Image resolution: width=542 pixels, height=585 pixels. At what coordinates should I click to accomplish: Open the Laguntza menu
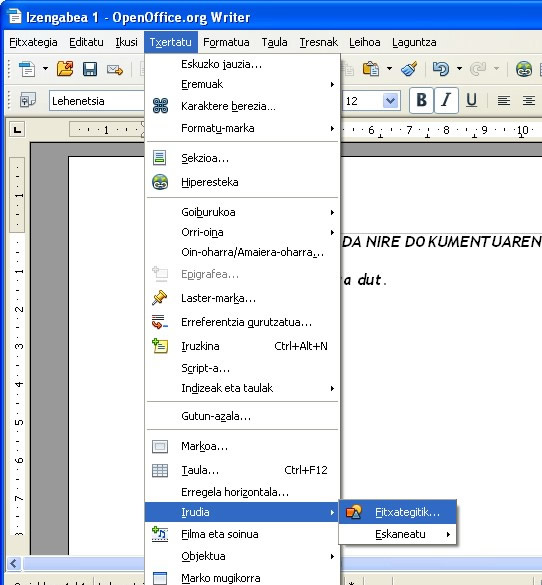pyautogui.click(x=414, y=42)
